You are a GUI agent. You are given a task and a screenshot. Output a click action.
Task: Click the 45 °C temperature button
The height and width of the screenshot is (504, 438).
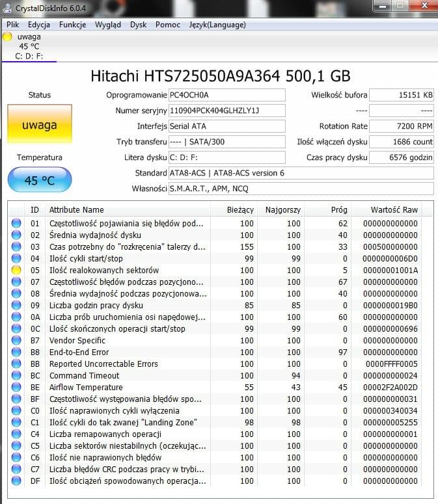40,179
